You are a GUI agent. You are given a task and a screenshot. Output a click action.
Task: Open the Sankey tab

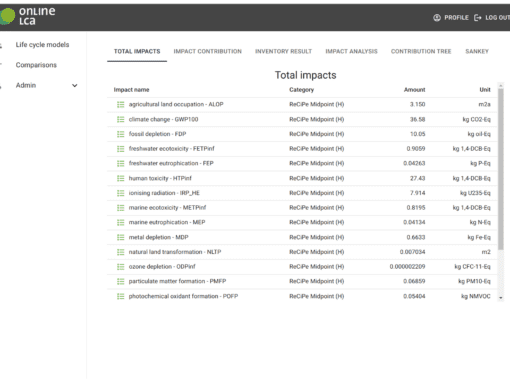click(477, 51)
